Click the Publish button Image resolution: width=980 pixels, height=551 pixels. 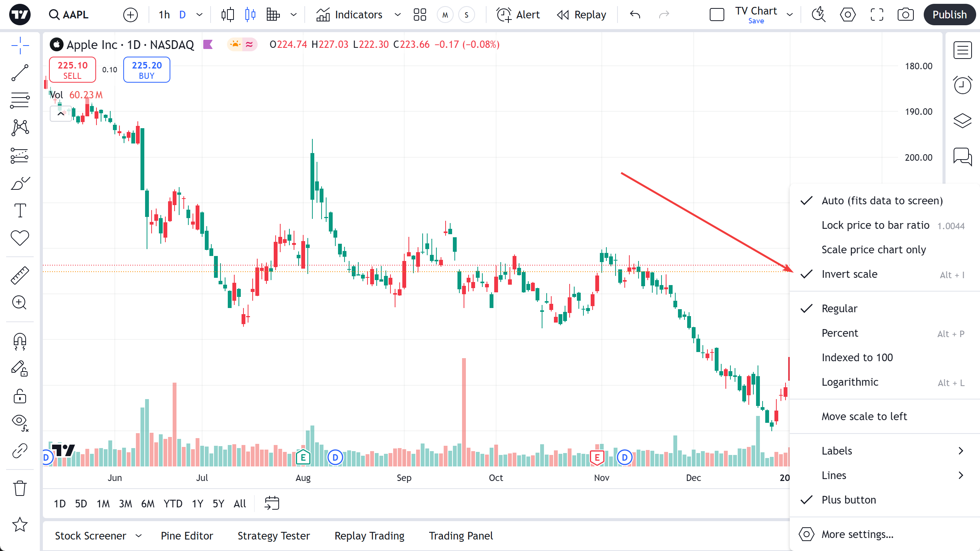click(x=949, y=15)
